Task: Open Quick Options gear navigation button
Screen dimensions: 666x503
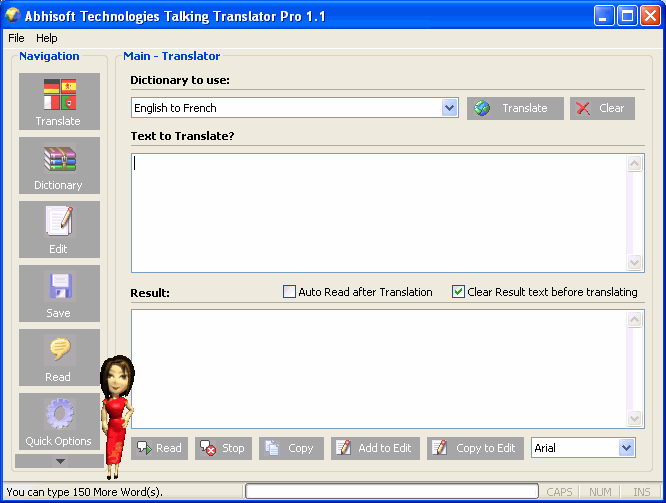Action: pyautogui.click(x=59, y=421)
